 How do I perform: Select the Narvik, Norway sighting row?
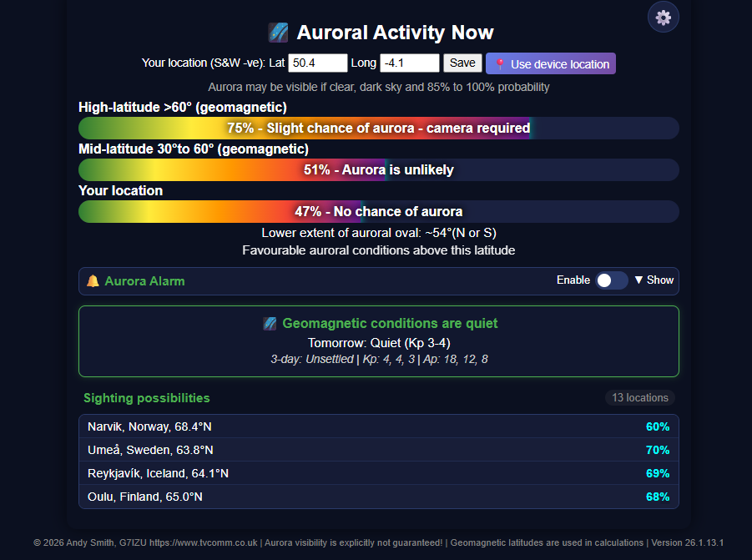(x=378, y=426)
